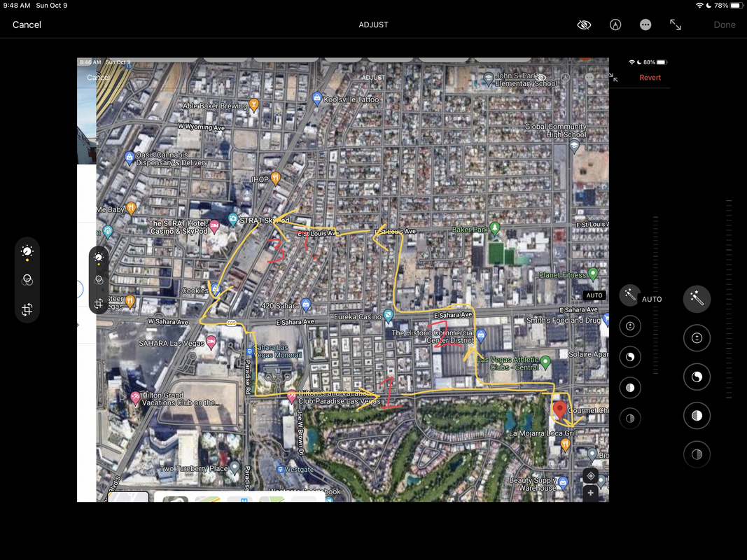Click the Do Not Disturb moon icon
This screenshot has height=560, width=747.
pyautogui.click(x=709, y=5)
